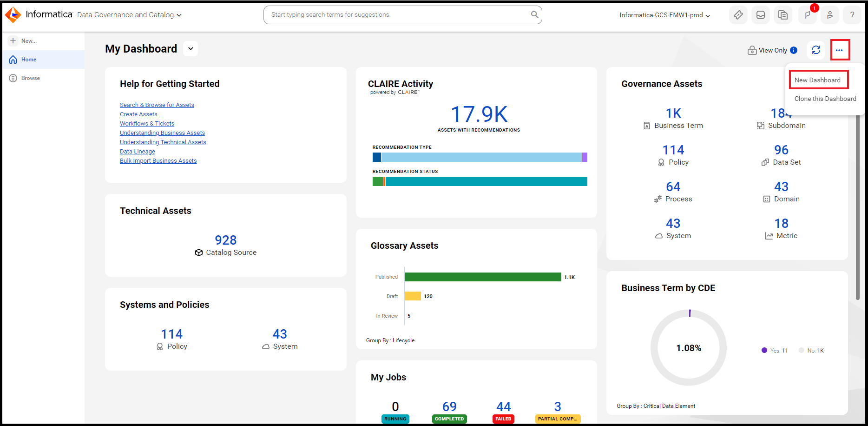
Task: Open the help question mark icon
Action: click(852, 15)
